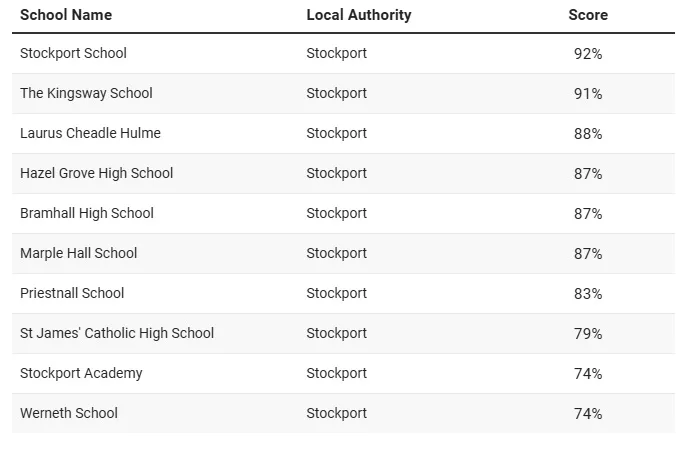Click Stockport authority in Werneth School row
This screenshot has height=454, width=697.
[x=336, y=414]
